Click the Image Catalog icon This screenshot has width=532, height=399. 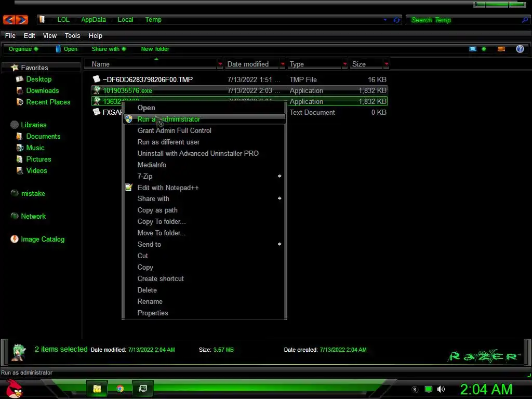point(14,239)
